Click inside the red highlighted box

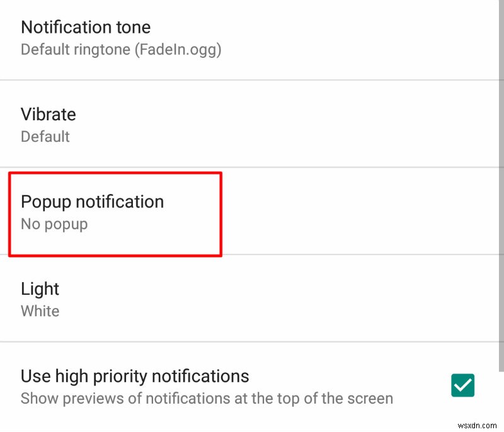pos(115,214)
